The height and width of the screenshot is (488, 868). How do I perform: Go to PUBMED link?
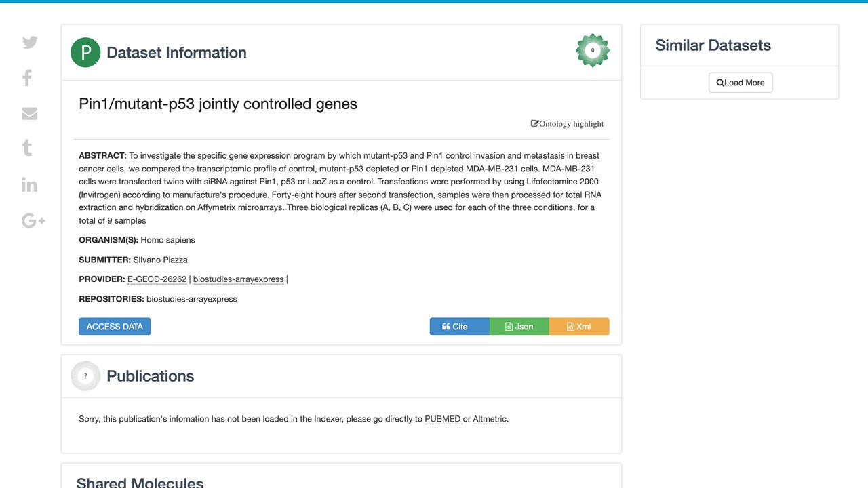(443, 419)
